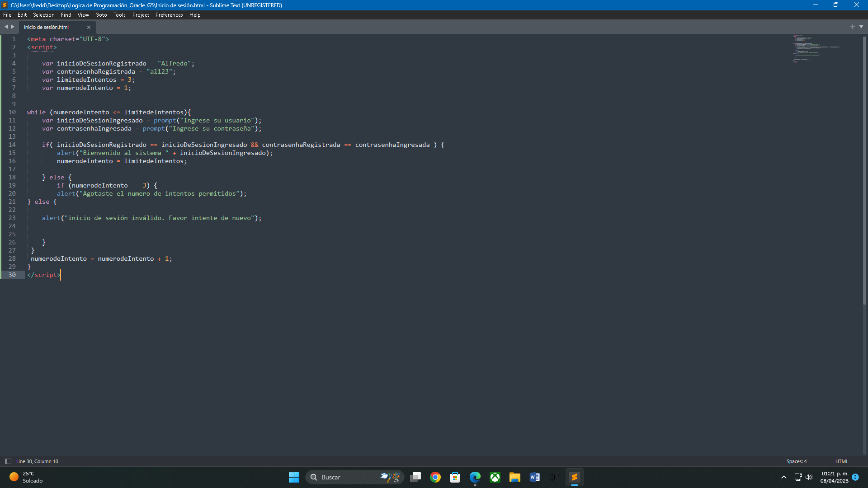Change indentation via Spaces: 4

click(797, 461)
